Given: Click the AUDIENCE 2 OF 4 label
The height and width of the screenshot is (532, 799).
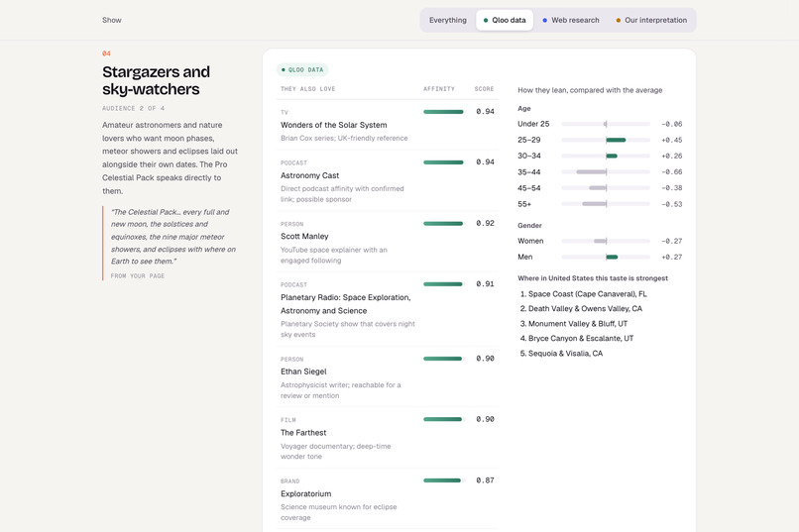Looking at the screenshot, I should tap(133, 108).
